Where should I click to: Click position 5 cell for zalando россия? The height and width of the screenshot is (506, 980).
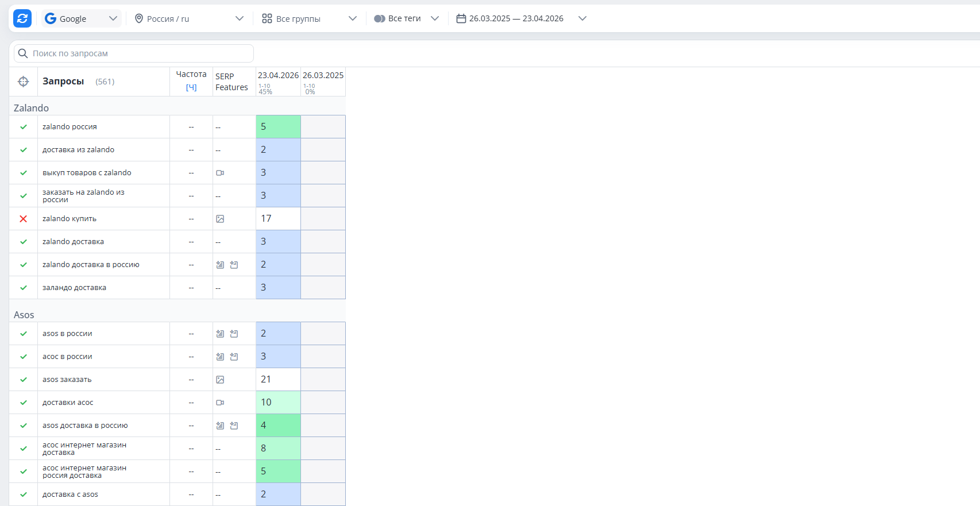(278, 127)
